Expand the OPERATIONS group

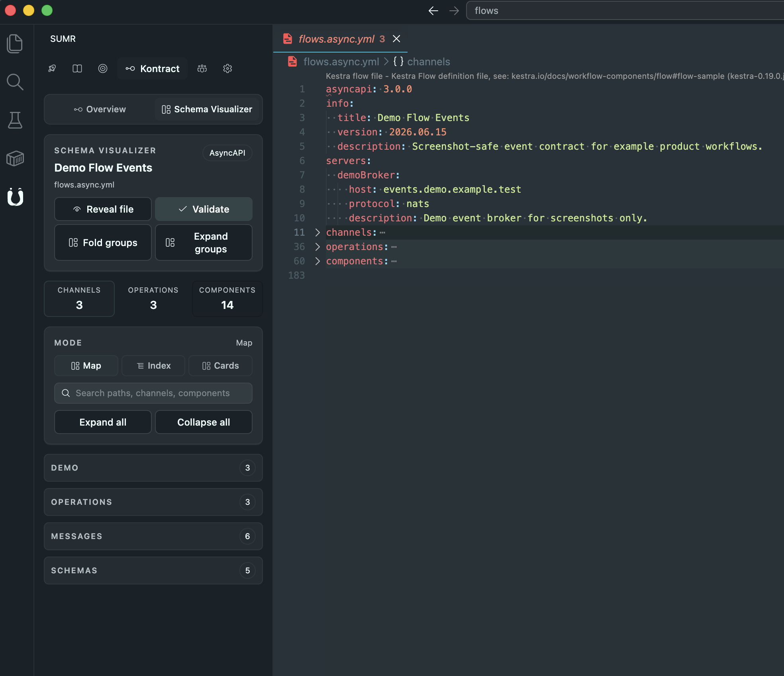pos(153,502)
